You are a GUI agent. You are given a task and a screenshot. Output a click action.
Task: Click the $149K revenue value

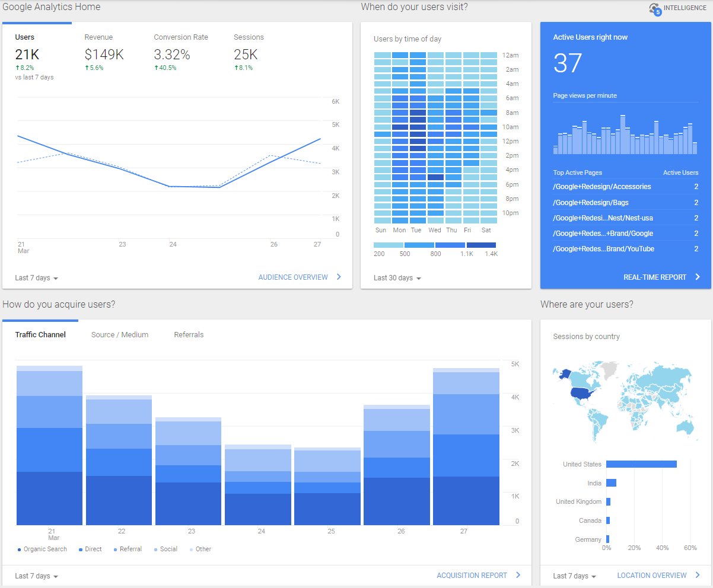tap(104, 55)
